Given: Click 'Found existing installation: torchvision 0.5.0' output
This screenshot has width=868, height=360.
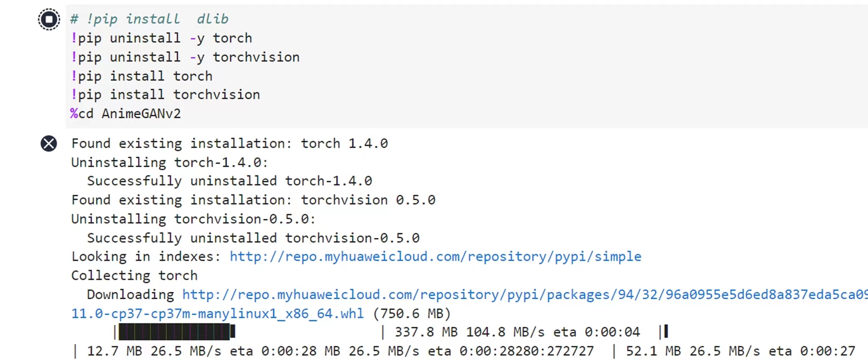Looking at the screenshot, I should [253, 200].
